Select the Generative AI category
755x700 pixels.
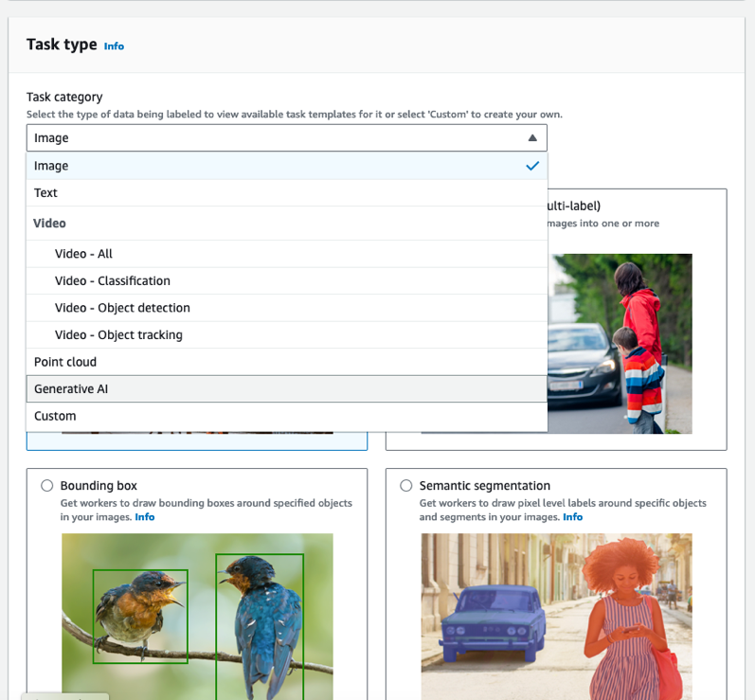point(286,388)
